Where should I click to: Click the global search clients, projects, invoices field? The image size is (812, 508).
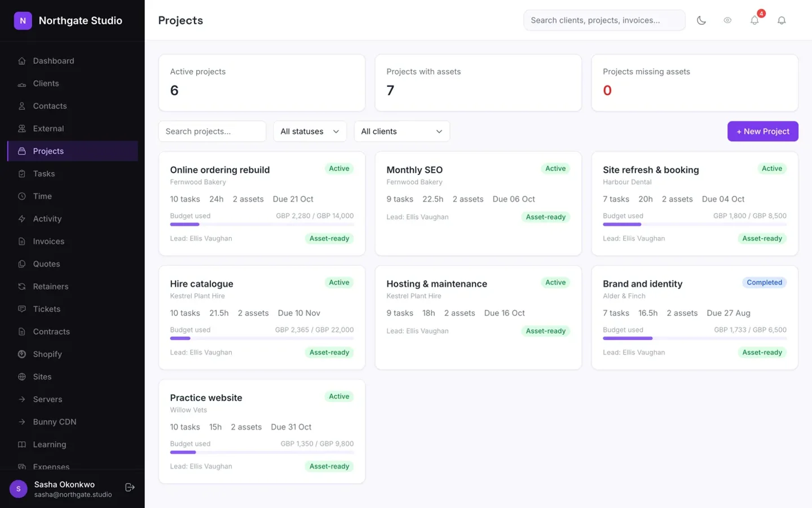point(604,20)
